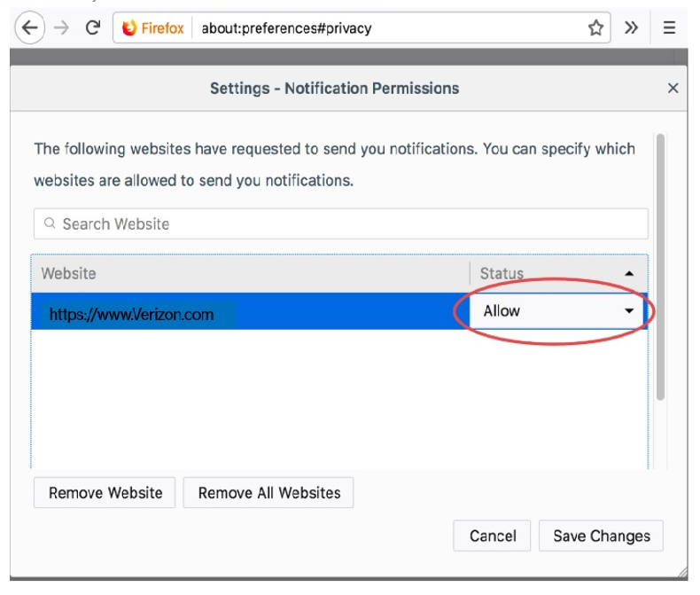Cancel the permission changes
The image size is (700, 595).
(x=492, y=536)
